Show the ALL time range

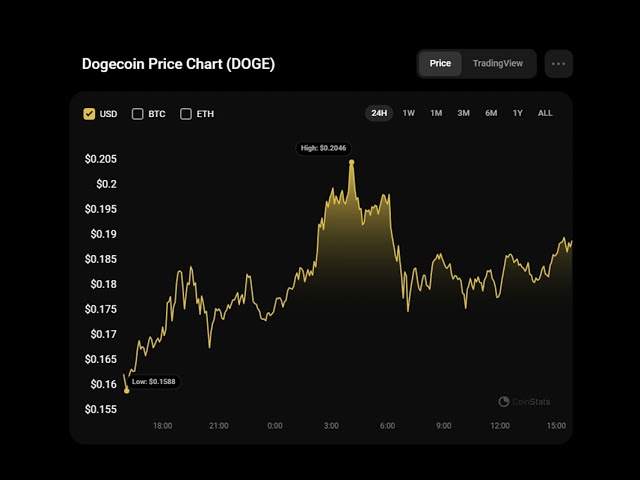coord(545,113)
